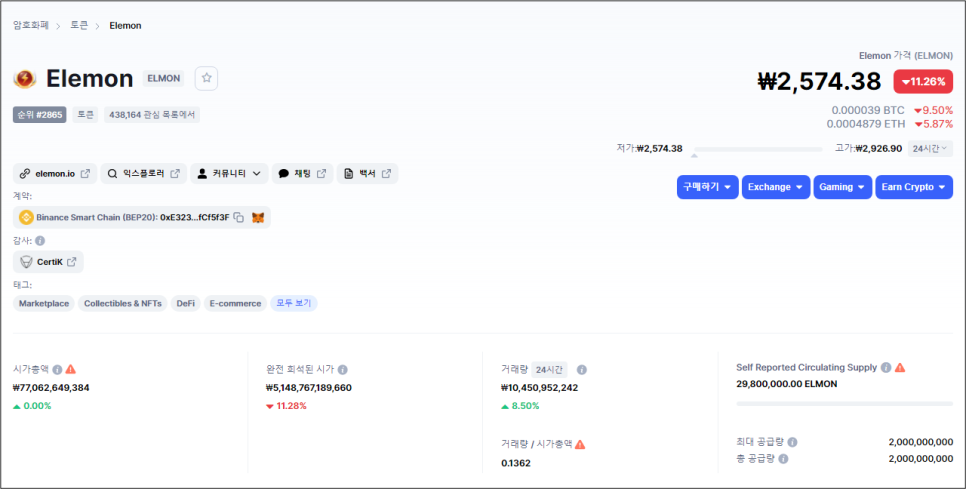This screenshot has height=489, width=966.
Task: Click the star watchlist icon beside ELMON
Action: pos(206,78)
